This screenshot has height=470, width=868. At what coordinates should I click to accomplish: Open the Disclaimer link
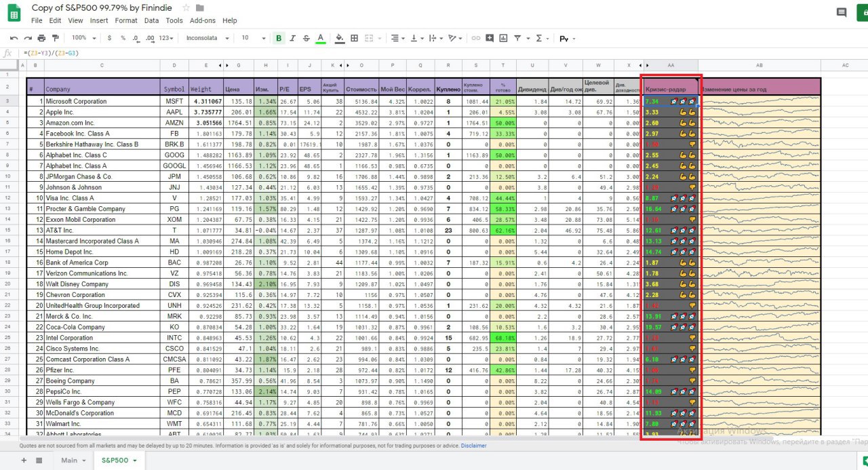[474, 446]
